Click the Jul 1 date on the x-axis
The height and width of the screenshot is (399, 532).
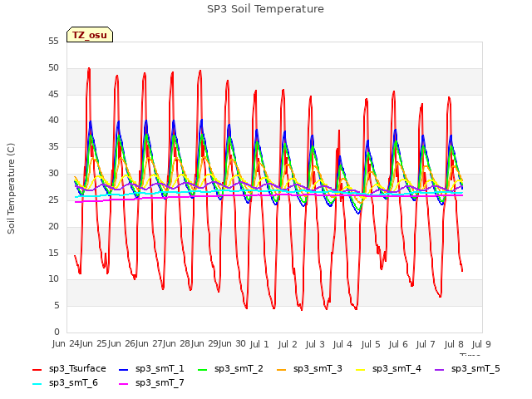(x=259, y=345)
